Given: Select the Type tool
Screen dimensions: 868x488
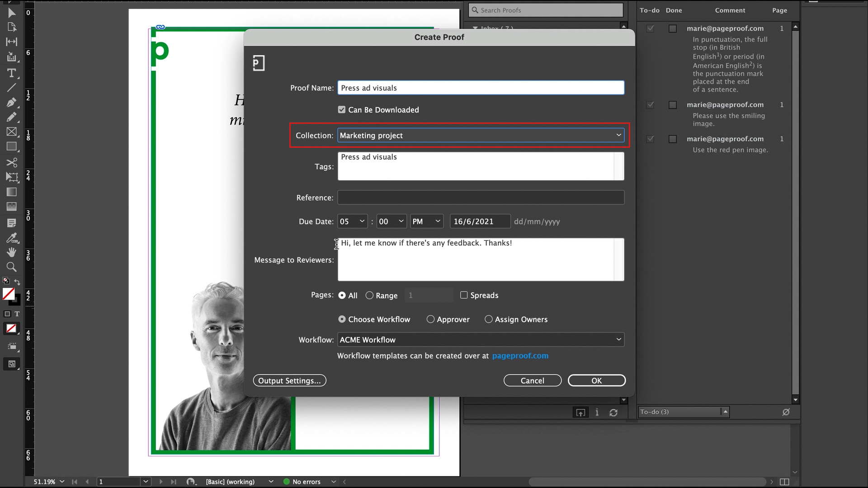Looking at the screenshot, I should pos(12,73).
